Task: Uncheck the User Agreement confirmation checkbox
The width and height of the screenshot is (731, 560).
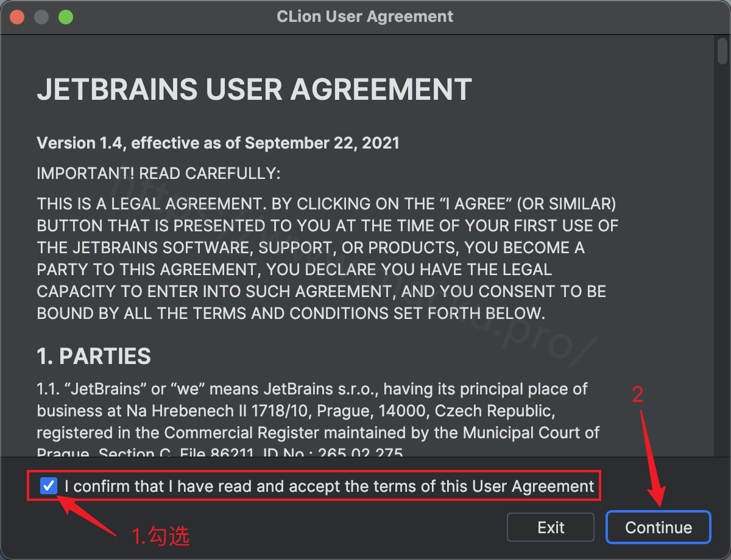Action: click(48, 486)
